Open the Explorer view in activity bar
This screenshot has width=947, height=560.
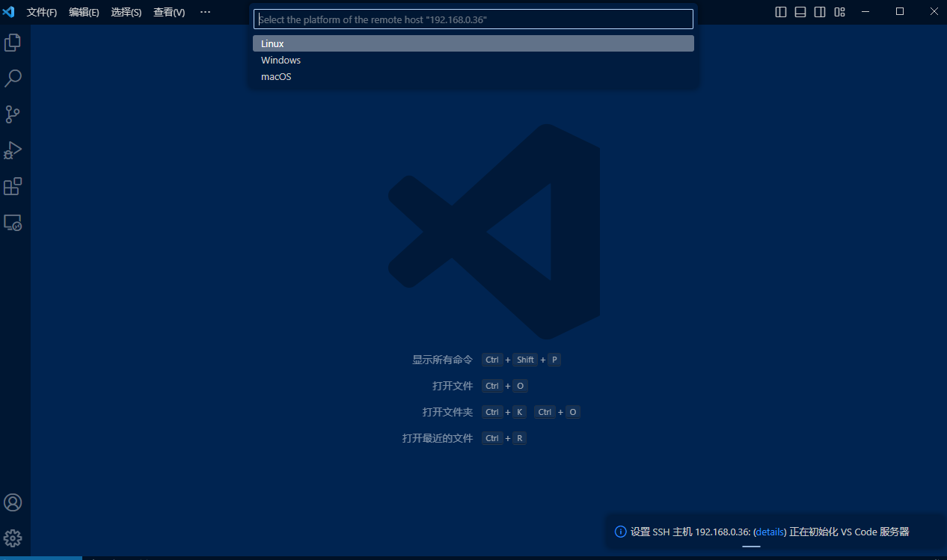(x=13, y=43)
